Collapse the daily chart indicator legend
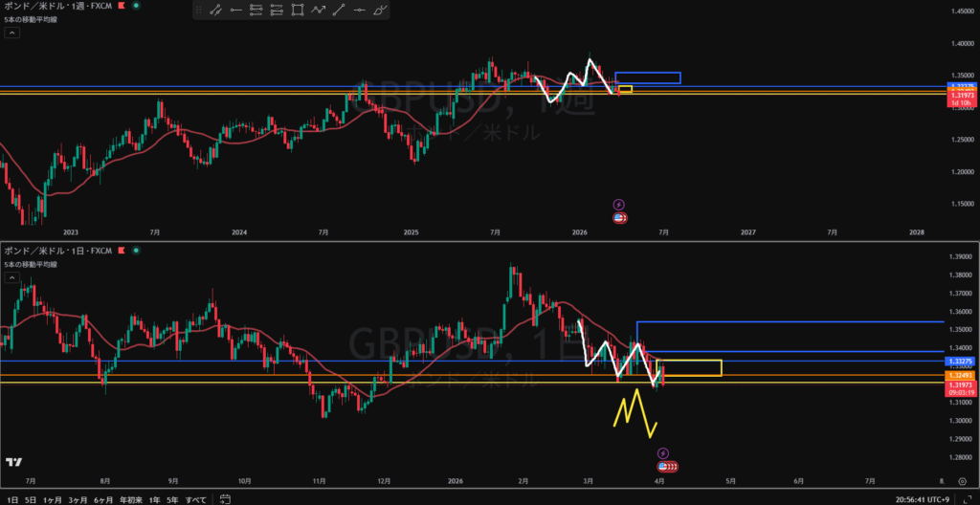980x505 pixels. (11, 277)
